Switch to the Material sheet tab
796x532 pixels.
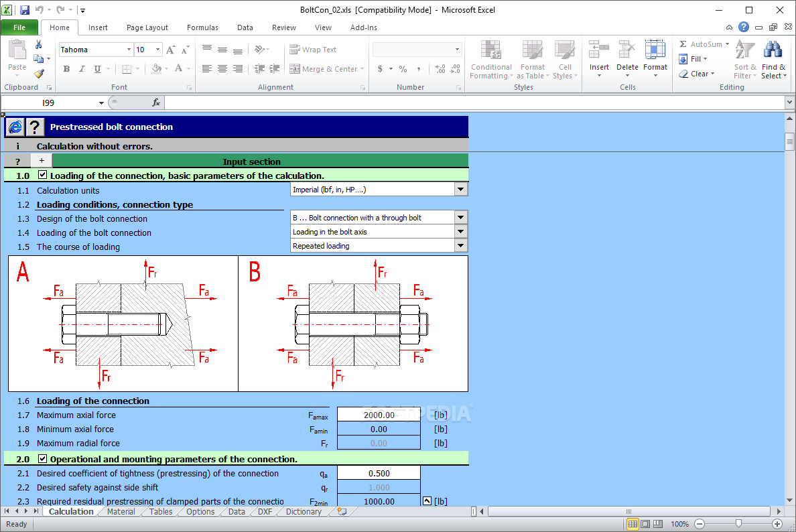click(x=121, y=512)
